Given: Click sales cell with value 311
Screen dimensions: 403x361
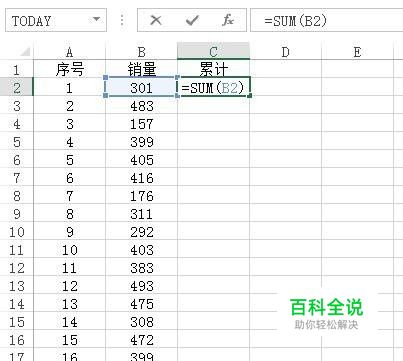Looking at the screenshot, I should (141, 214).
